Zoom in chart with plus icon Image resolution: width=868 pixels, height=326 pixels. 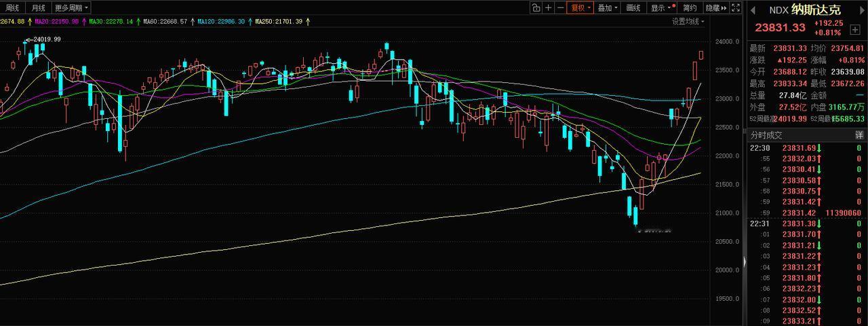pos(548,8)
